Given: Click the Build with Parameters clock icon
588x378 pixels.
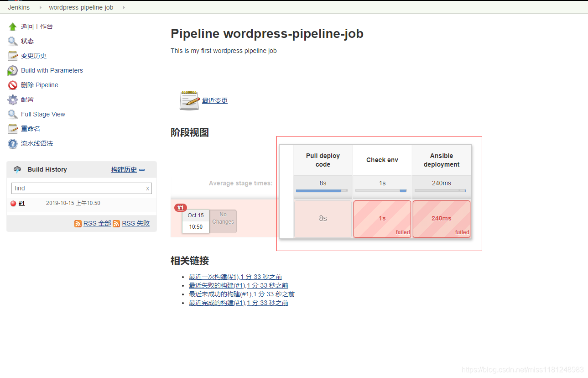Looking at the screenshot, I should click(13, 70).
